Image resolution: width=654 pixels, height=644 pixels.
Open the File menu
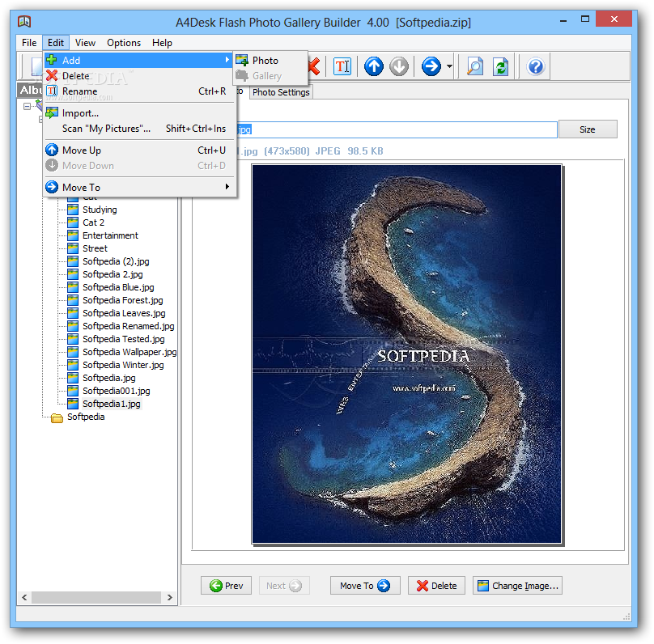coord(29,43)
